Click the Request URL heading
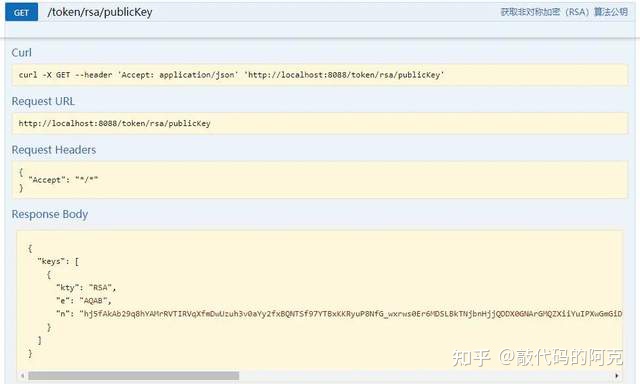640x384 pixels. pyautogui.click(x=43, y=101)
